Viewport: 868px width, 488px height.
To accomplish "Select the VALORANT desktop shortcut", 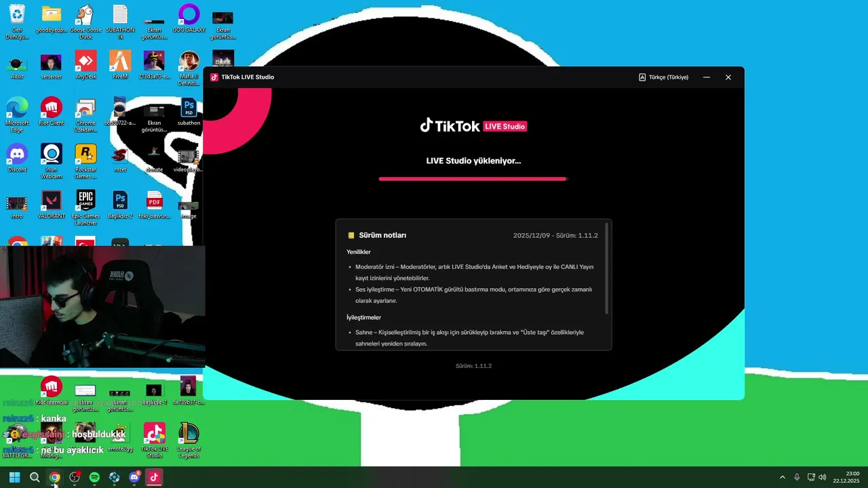I will click(x=52, y=205).
